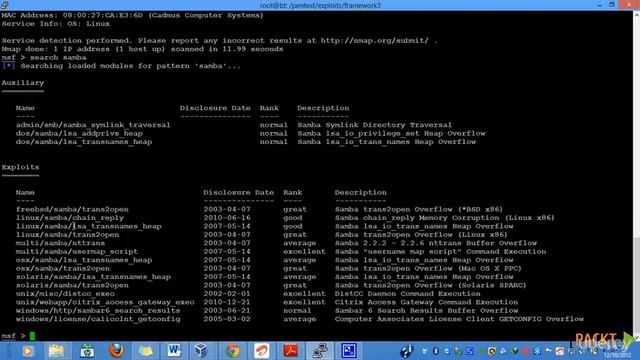Screen dimensions: 640x360
Task: Click 'Disclosure Date' header in Exploits table
Action: coord(239,192)
